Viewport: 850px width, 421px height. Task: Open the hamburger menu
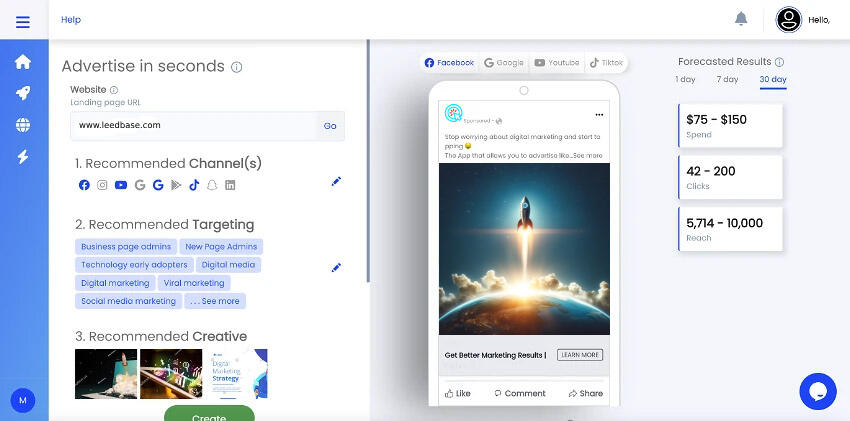23,20
